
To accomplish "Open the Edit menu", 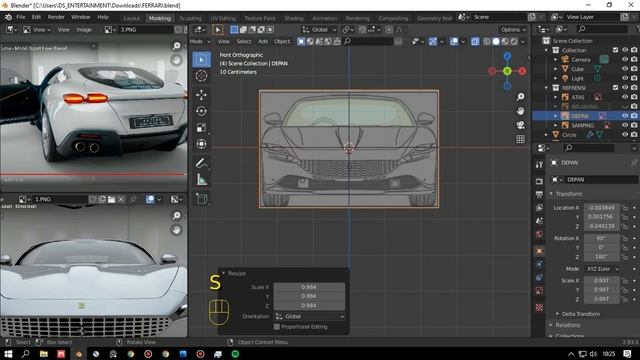I will point(36,17).
